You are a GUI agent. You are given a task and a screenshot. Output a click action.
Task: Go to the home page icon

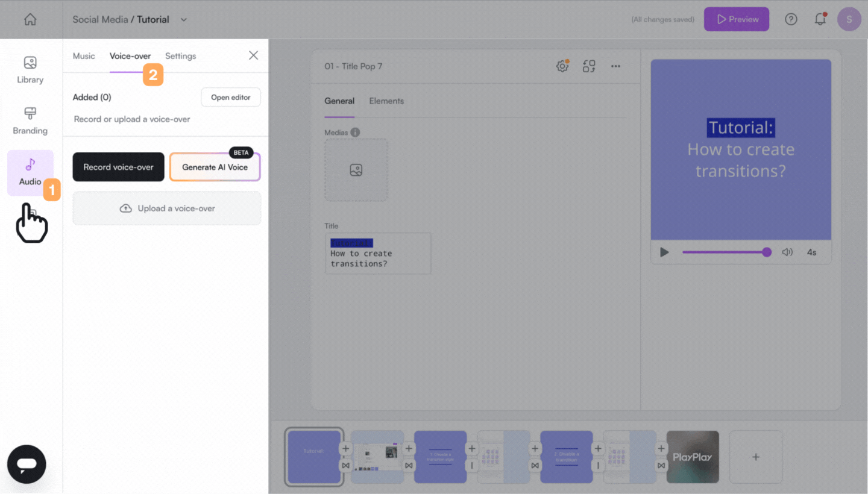[x=30, y=19]
